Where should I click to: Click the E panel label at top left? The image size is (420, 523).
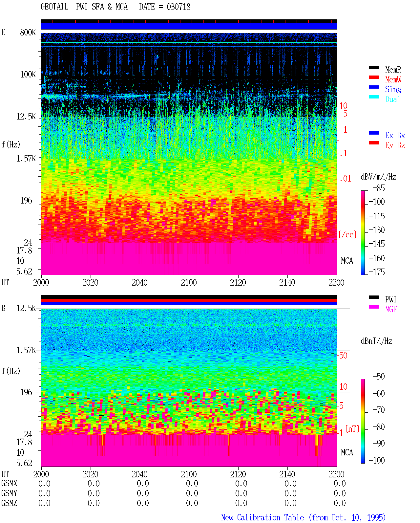pos(4,32)
